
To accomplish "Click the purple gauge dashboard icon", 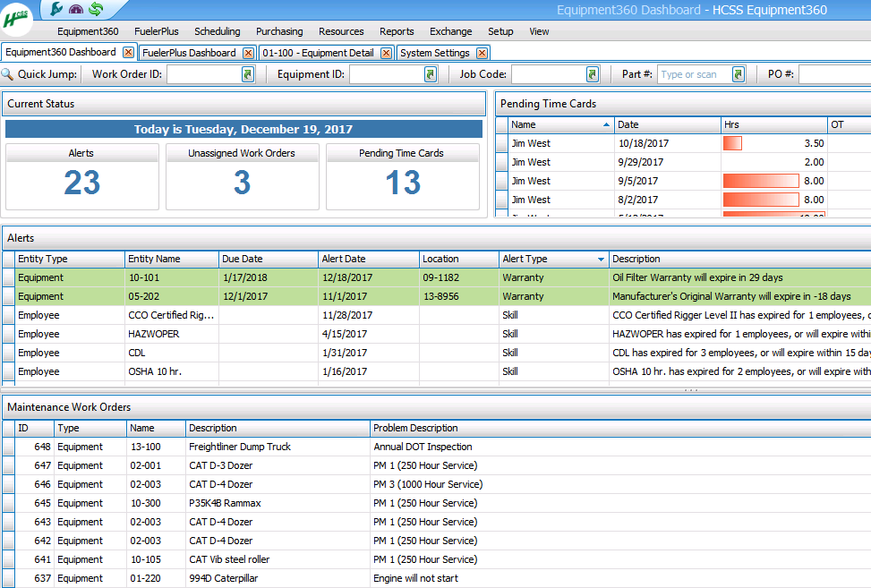I will pos(76,9).
